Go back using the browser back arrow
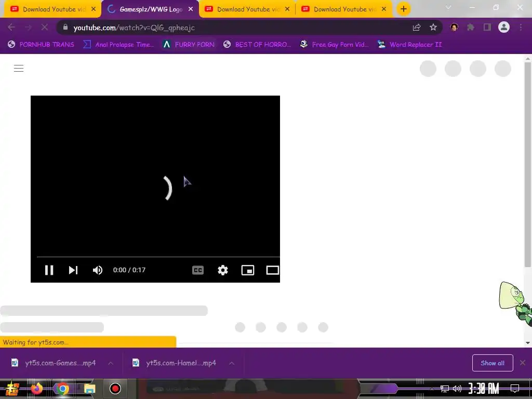This screenshot has height=399, width=532. pyautogui.click(x=11, y=28)
